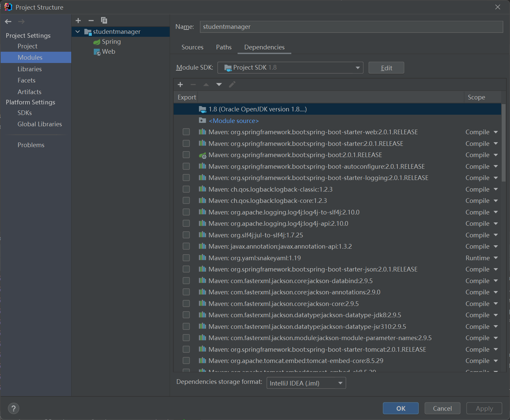Click library icon of spring-boot-starter-web
Viewport: 510px width, 420px height.
(x=202, y=132)
